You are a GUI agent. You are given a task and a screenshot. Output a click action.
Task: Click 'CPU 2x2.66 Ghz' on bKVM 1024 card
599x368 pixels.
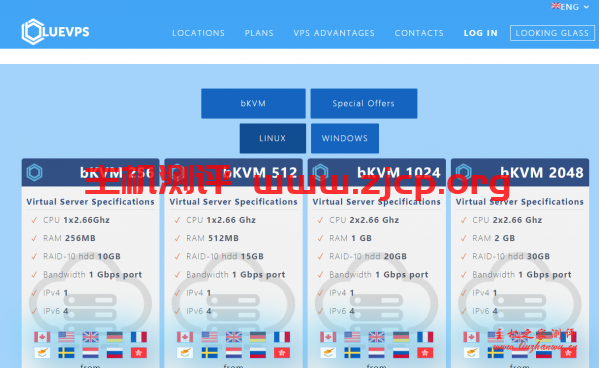click(x=364, y=220)
